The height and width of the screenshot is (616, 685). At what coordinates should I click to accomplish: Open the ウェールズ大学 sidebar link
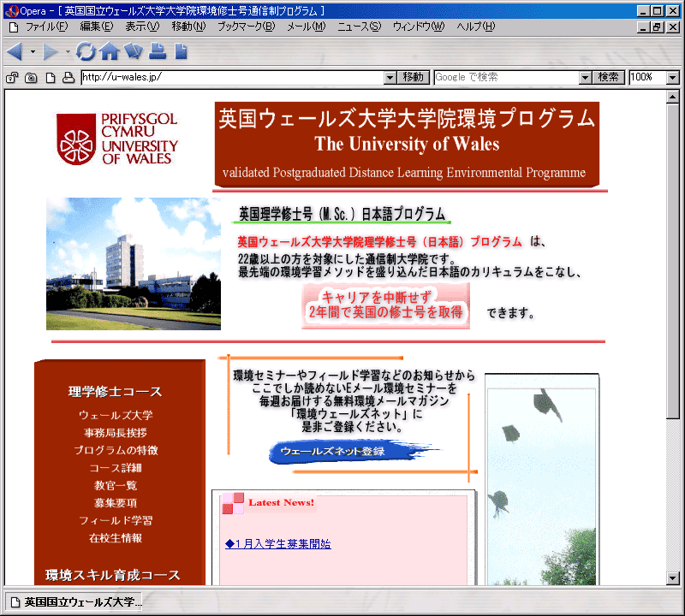(116, 415)
